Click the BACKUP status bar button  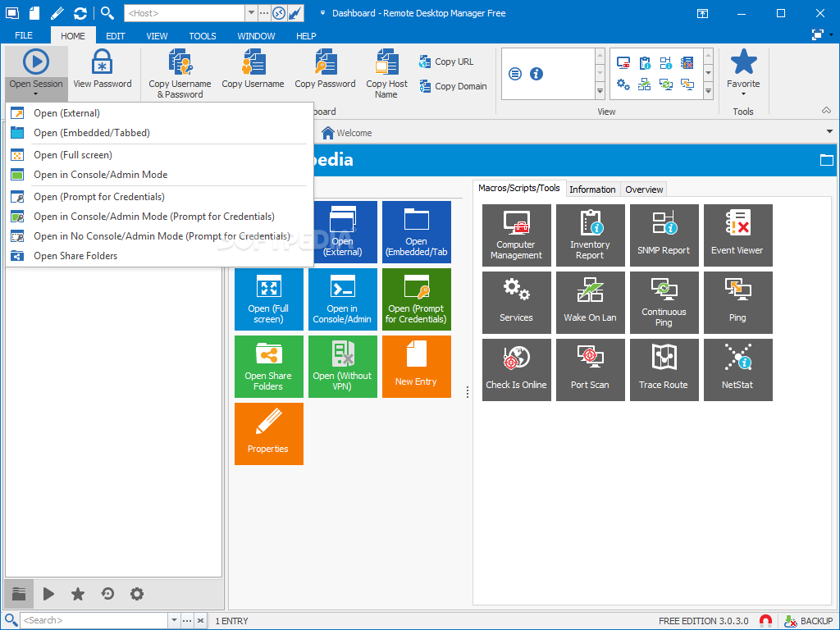pos(808,621)
